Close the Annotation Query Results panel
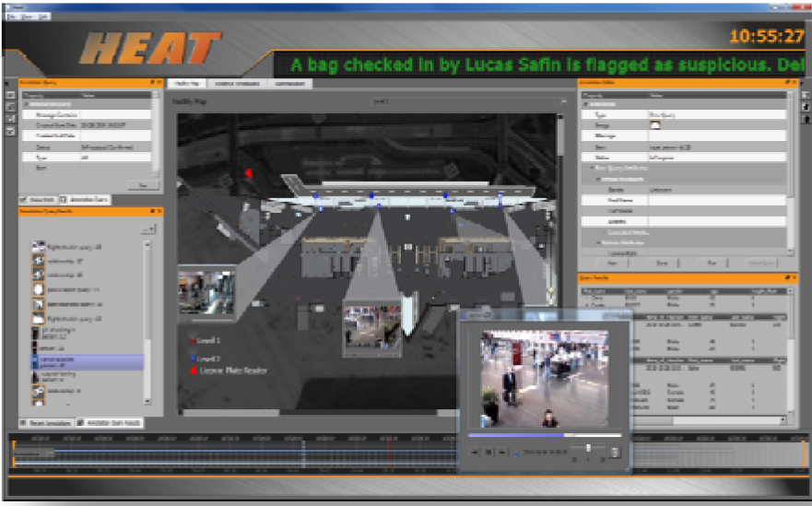The image size is (812, 506). [x=159, y=211]
